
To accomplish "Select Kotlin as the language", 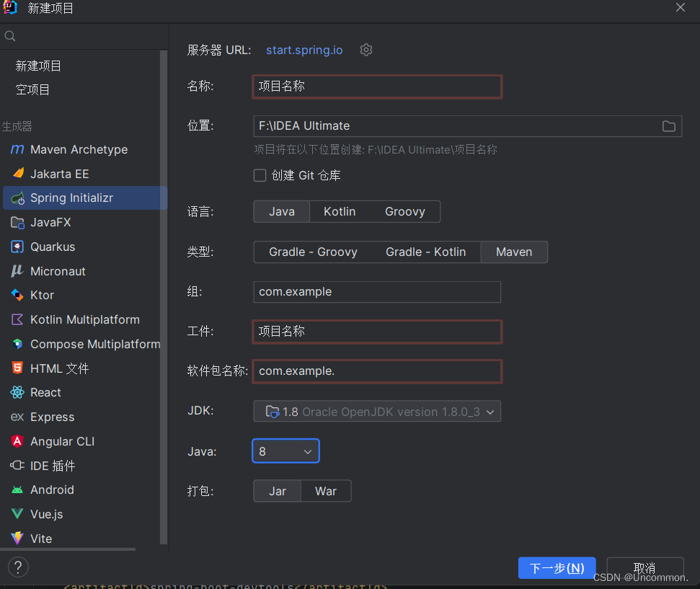I will coord(340,211).
